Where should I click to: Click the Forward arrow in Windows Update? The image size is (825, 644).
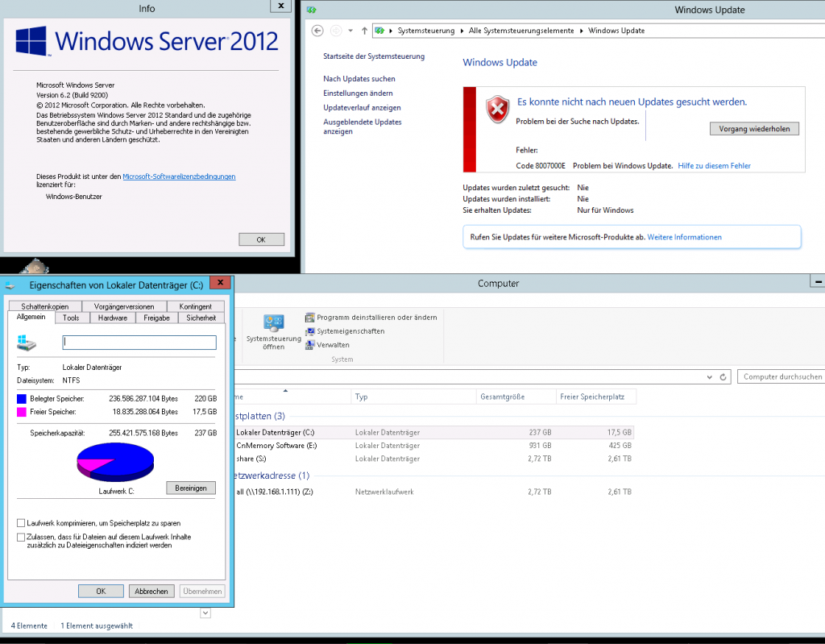tap(336, 31)
